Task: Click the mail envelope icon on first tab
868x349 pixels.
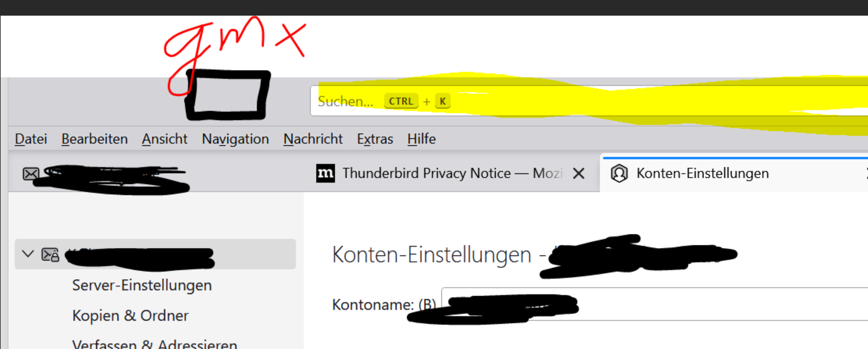Action: 31,173
